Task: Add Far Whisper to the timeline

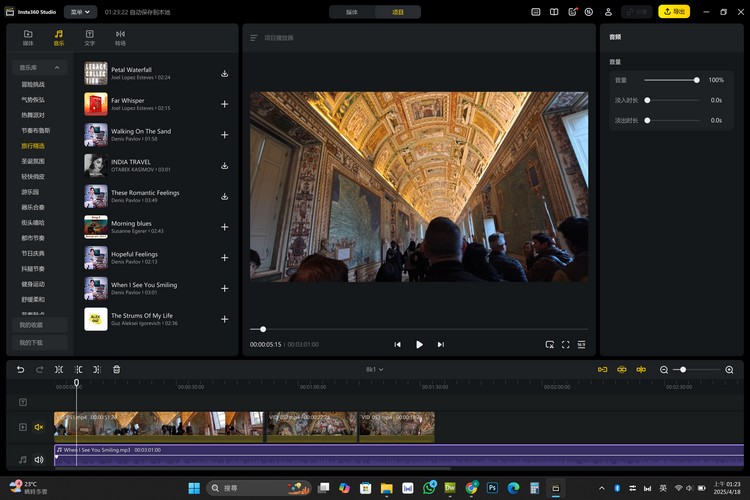Action: point(224,104)
